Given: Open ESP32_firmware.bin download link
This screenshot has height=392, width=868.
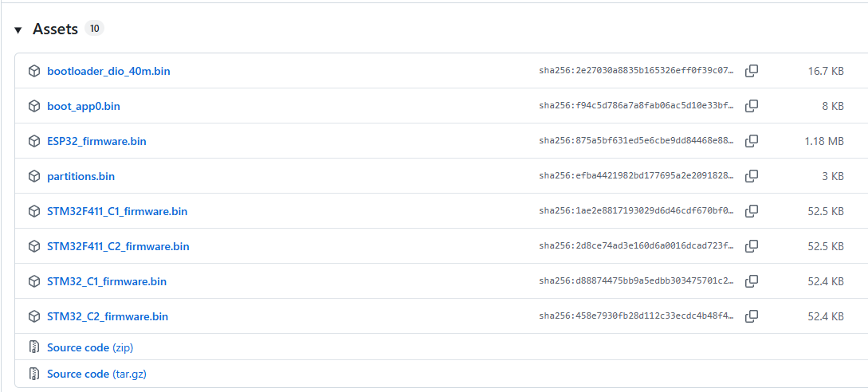Looking at the screenshot, I should pos(96,141).
